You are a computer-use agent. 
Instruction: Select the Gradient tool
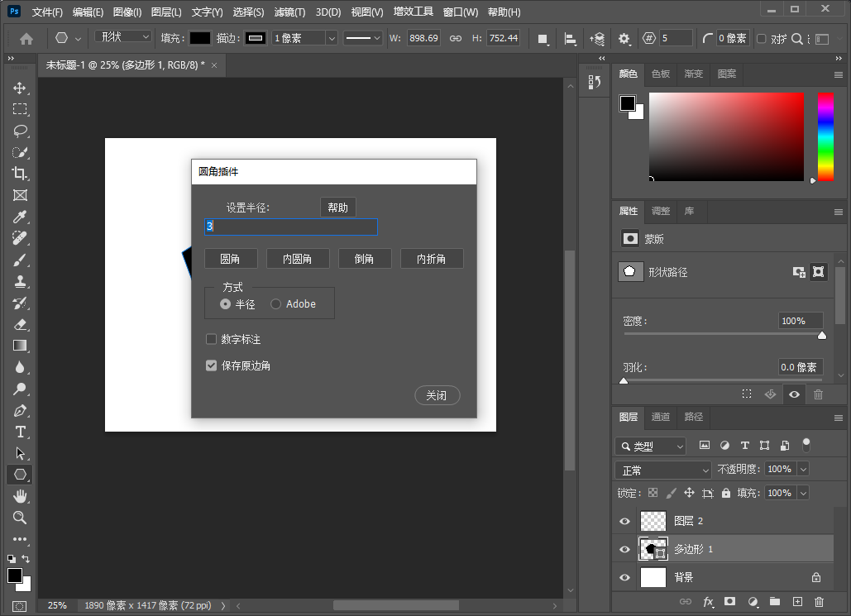coord(20,346)
